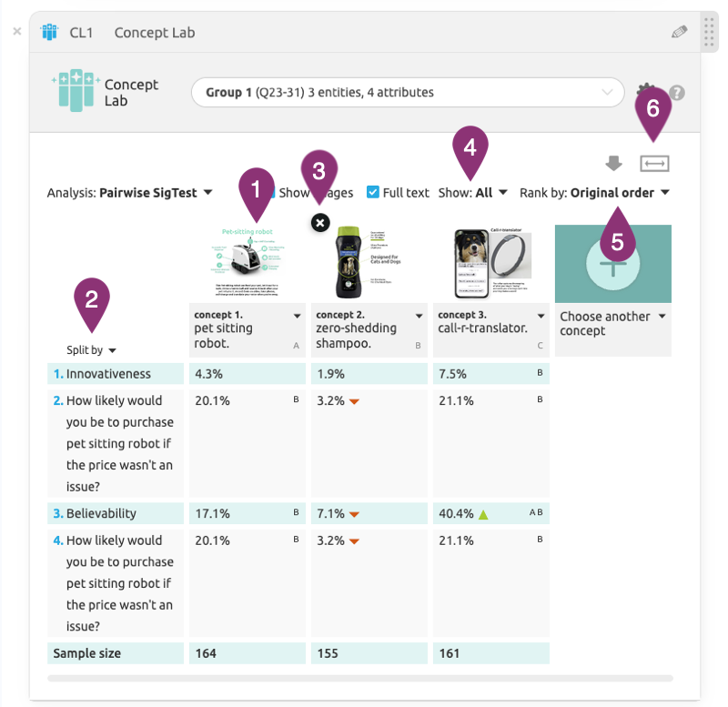This screenshot has width=728, height=707.
Task: Click the Concept Lab logo icon
Action: pos(75,92)
